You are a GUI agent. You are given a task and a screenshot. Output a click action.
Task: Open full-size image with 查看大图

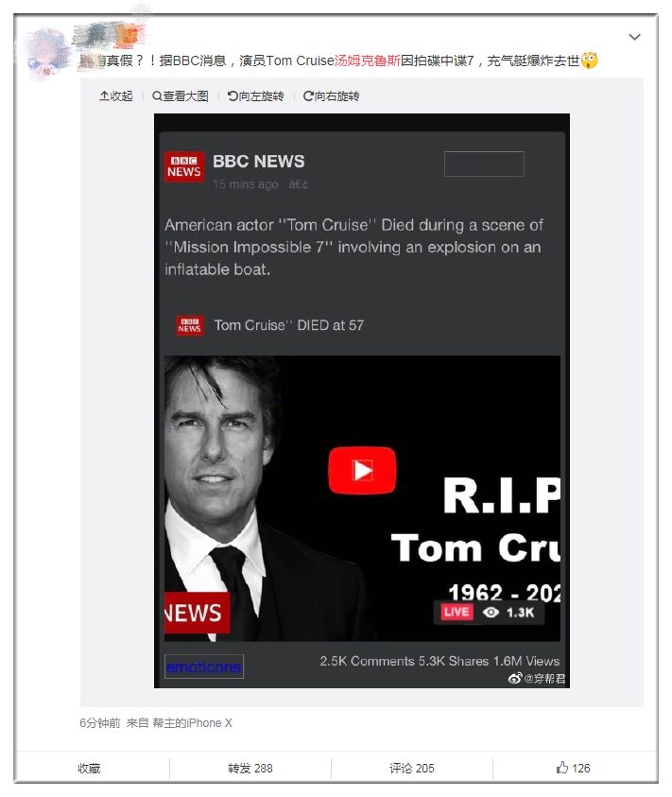[180, 96]
